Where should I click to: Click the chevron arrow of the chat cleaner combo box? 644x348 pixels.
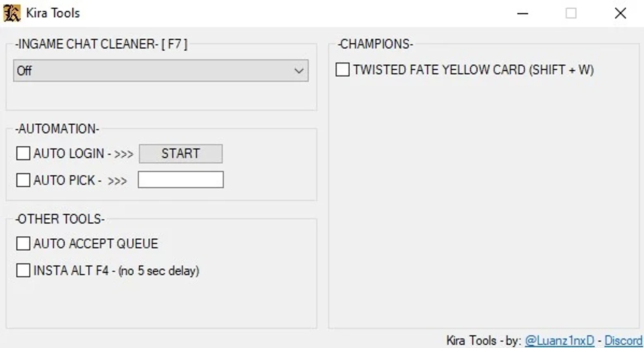click(299, 71)
